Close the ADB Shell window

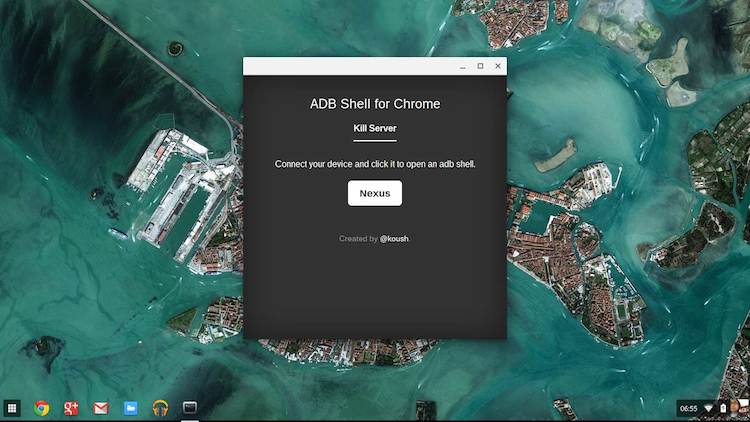pyautogui.click(x=498, y=67)
